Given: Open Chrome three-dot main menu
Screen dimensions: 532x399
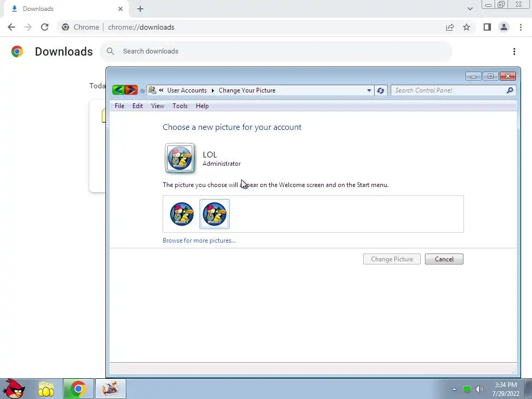Looking at the screenshot, I should (x=521, y=27).
